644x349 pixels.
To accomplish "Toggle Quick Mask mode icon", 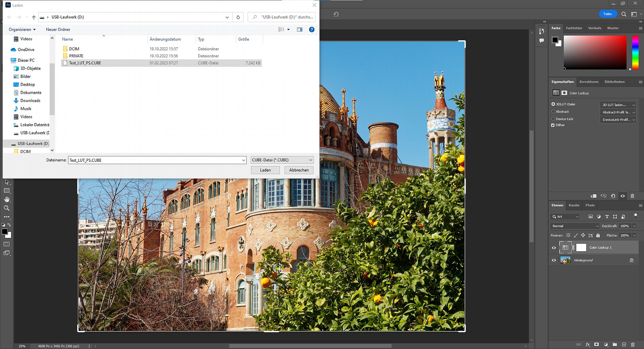I will tap(7, 244).
